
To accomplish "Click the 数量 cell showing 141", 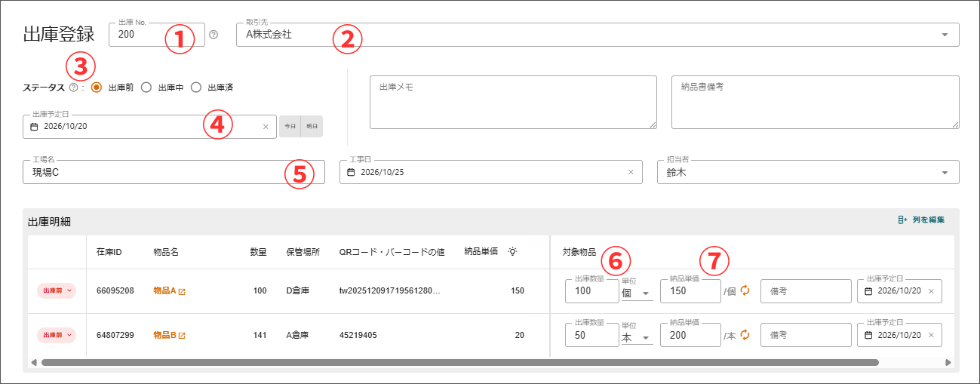I will click(260, 335).
